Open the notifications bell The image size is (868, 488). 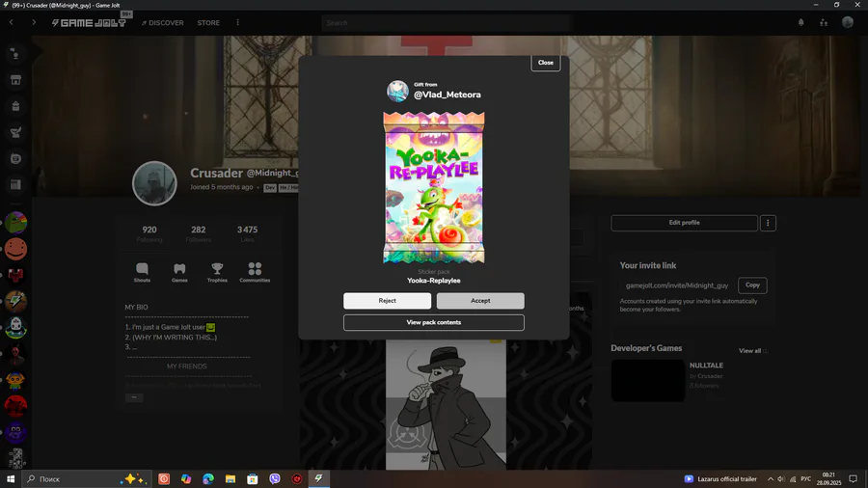[x=800, y=23]
